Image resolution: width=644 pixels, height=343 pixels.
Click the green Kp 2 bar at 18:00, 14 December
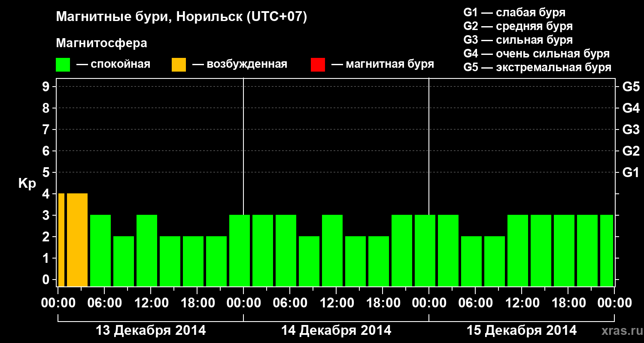coord(379,261)
